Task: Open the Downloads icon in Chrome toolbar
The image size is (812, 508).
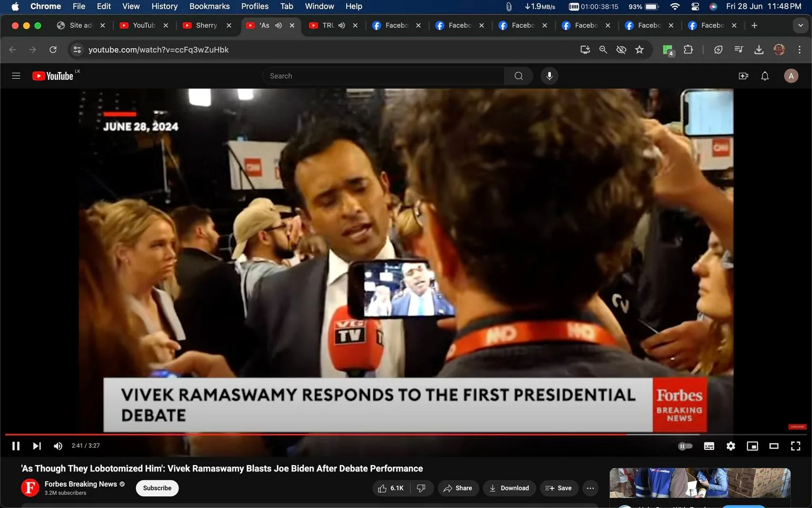Action: pos(759,49)
